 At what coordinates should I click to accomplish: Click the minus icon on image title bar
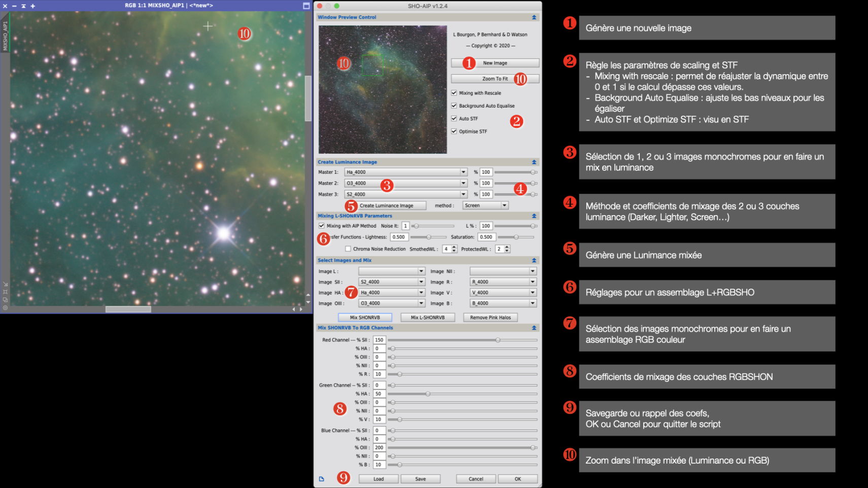click(14, 6)
